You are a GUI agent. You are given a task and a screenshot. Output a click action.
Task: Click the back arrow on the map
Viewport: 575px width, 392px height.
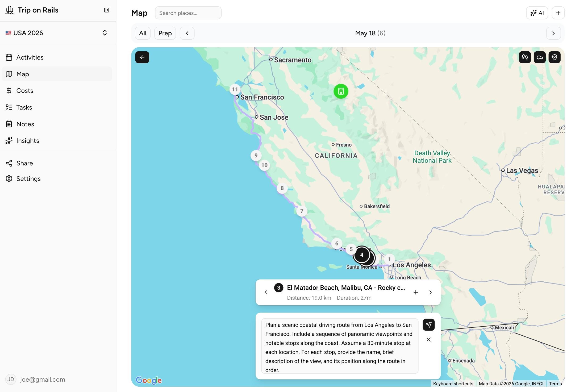(142, 57)
